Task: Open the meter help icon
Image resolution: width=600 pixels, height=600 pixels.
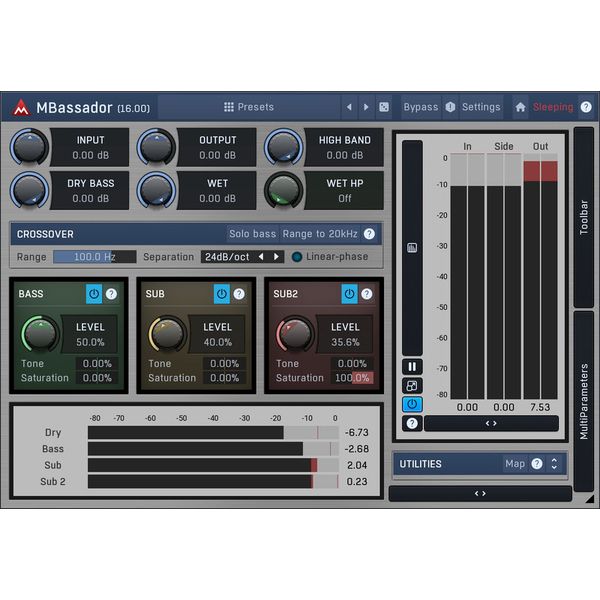Action: click(x=412, y=423)
